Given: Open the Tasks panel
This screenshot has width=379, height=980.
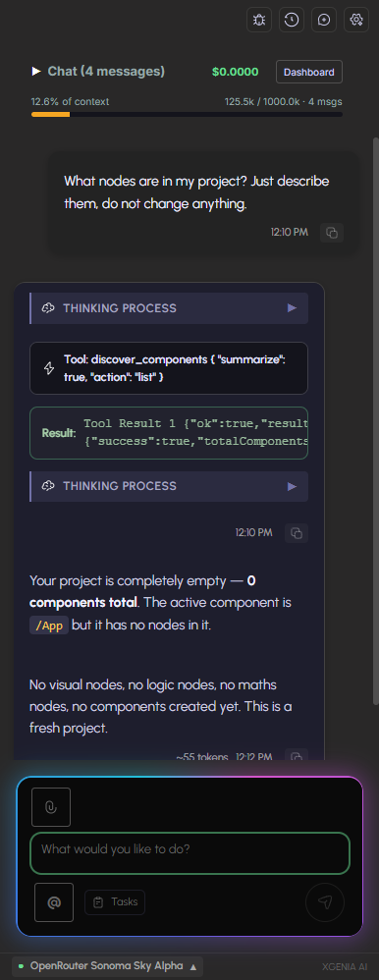Looking at the screenshot, I should [x=115, y=901].
